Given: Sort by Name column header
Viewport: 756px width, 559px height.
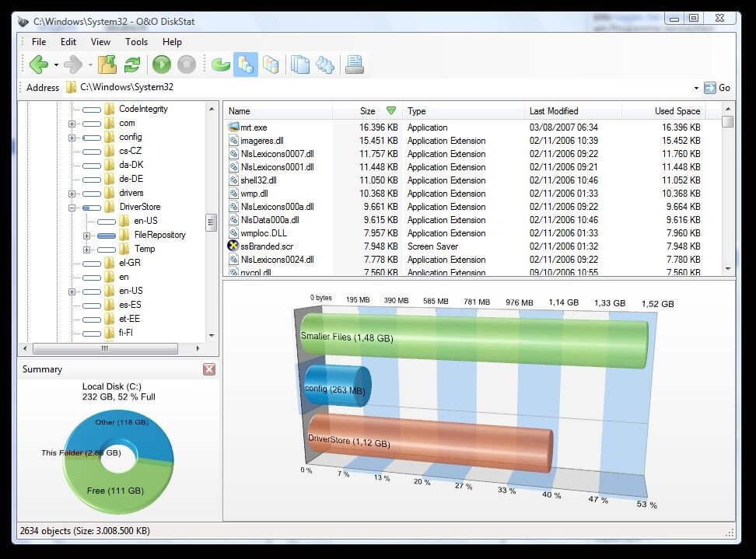Looking at the screenshot, I should [278, 111].
